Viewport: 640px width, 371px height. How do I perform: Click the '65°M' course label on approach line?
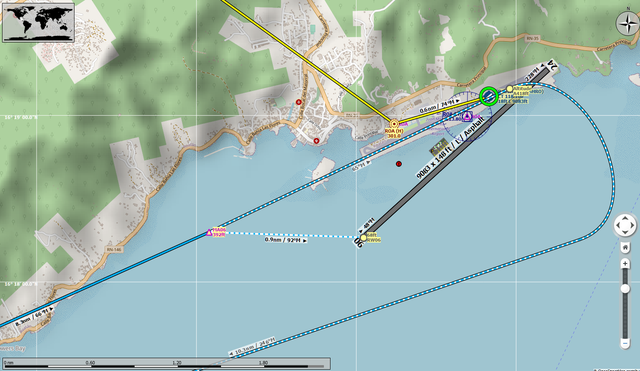(x=361, y=166)
